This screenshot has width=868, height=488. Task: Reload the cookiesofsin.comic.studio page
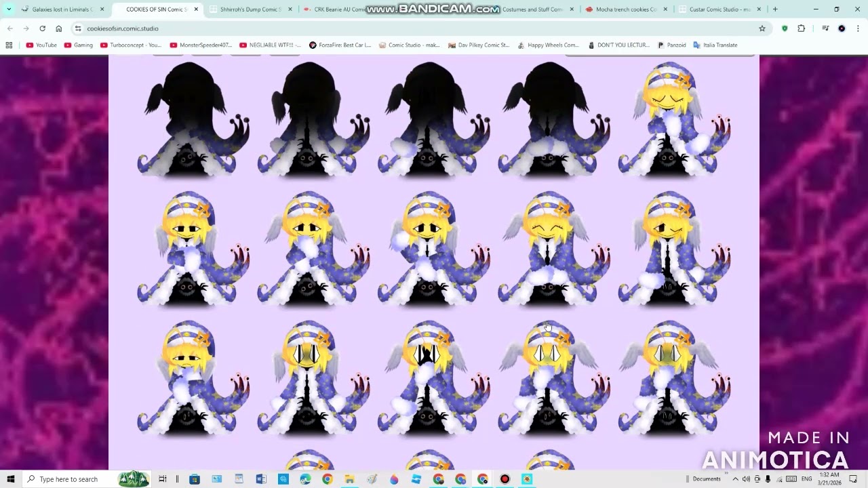click(x=42, y=28)
